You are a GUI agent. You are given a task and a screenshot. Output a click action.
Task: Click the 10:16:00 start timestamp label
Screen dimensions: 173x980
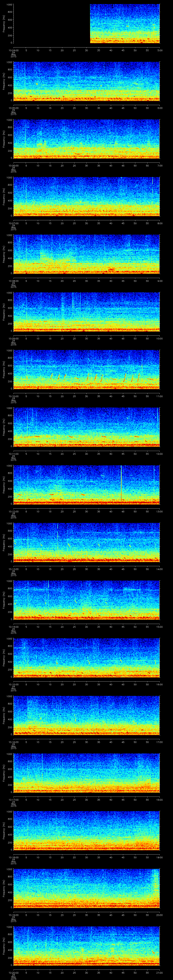13,742
